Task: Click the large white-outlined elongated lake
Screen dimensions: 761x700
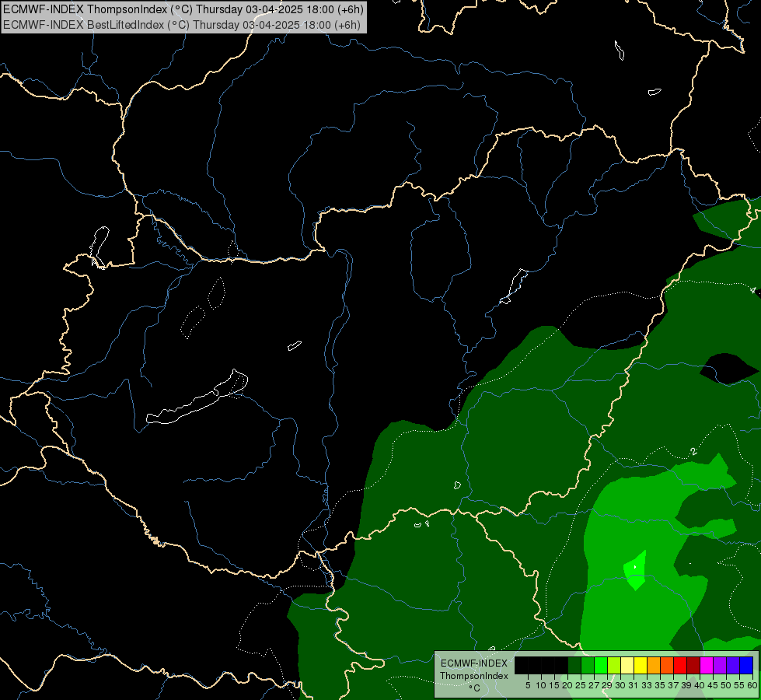Action: (197, 397)
